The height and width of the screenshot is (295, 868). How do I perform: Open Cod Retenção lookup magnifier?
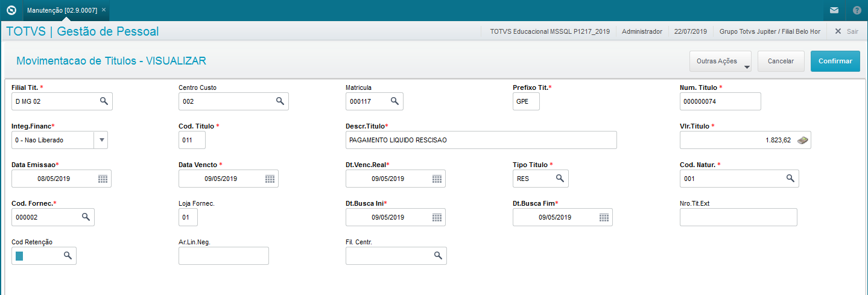pyautogui.click(x=68, y=256)
